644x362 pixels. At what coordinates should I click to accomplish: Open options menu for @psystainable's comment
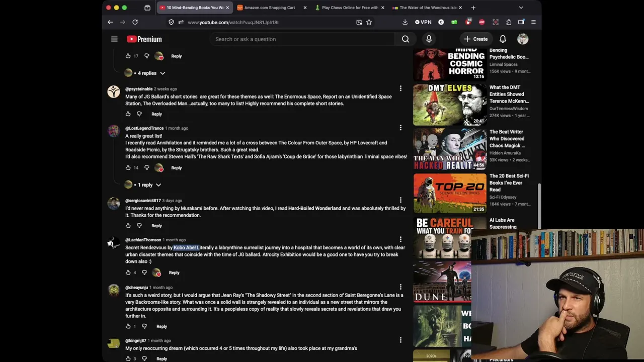point(400,88)
